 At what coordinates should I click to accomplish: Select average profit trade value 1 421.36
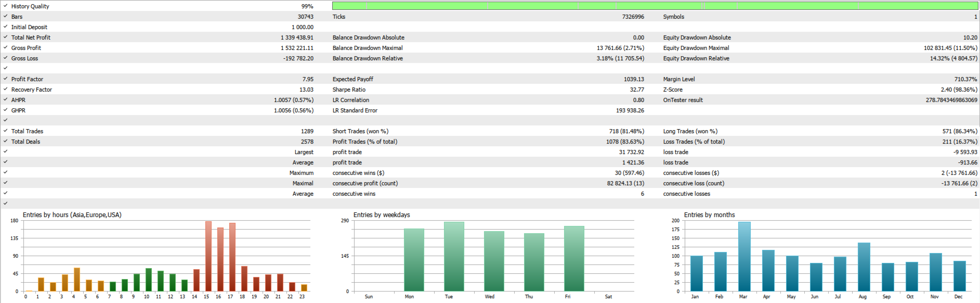click(x=633, y=162)
